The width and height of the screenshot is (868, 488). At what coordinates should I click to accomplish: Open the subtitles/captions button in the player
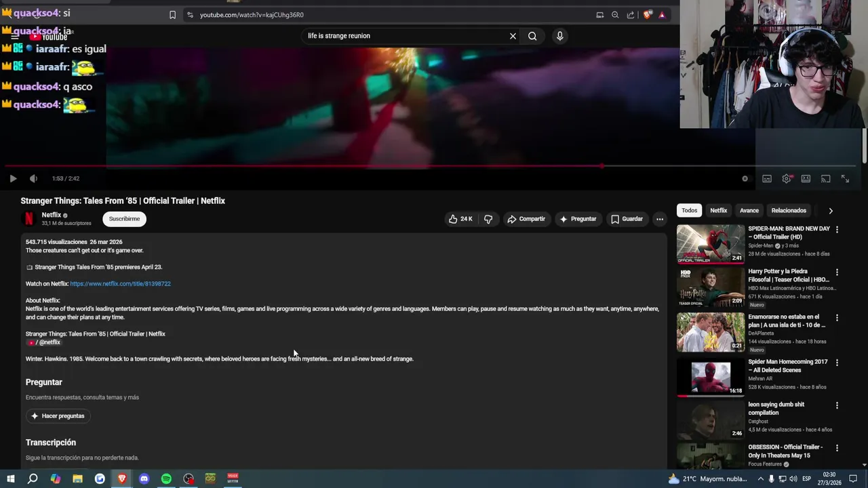pyautogui.click(x=767, y=178)
